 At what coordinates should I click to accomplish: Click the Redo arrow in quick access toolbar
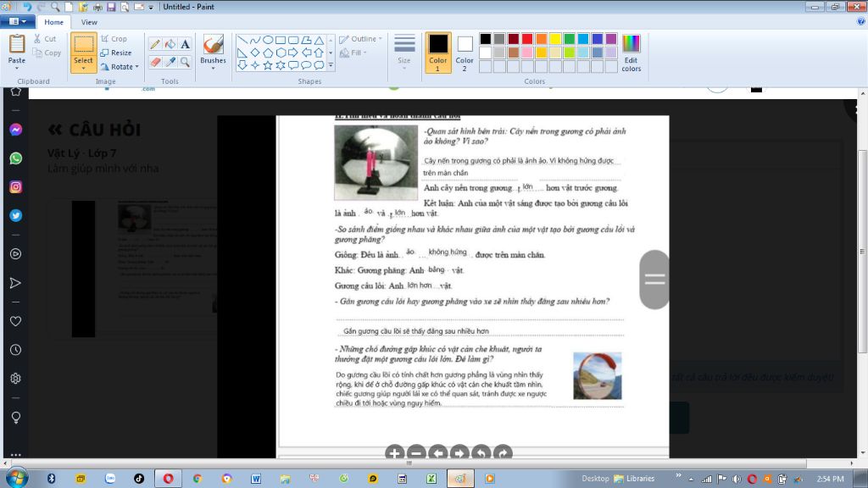tap(42, 7)
